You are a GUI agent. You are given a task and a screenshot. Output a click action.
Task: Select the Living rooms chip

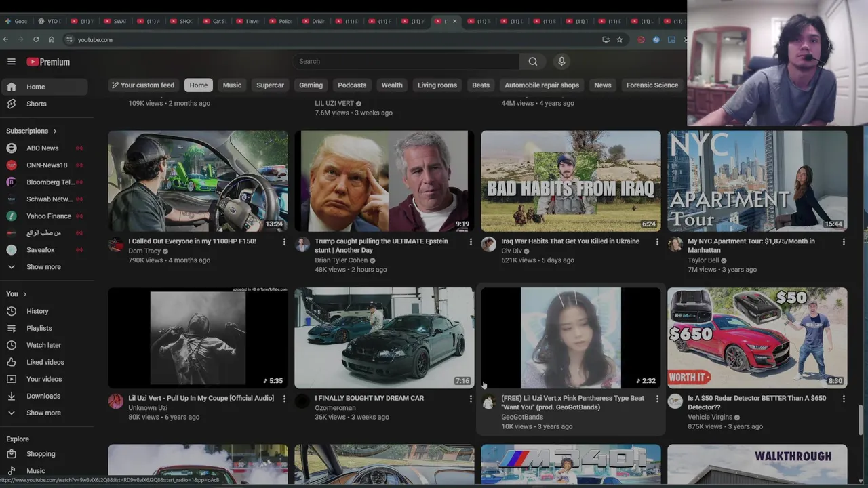[437, 85]
